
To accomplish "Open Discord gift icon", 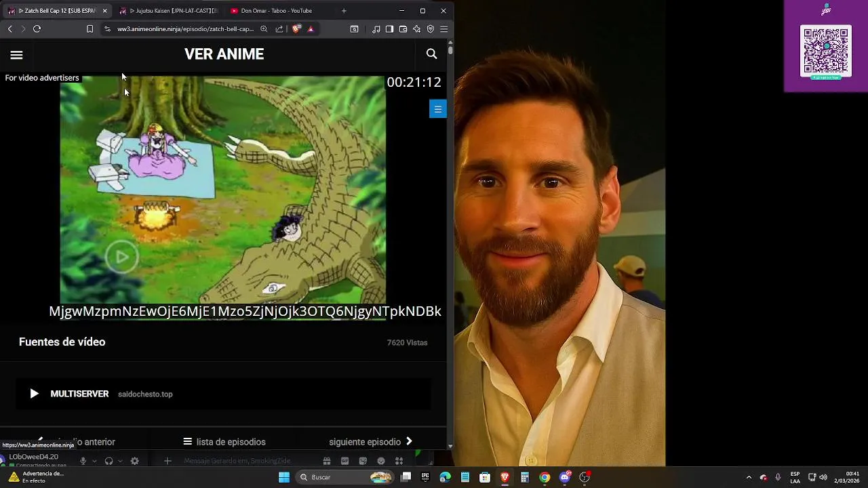I will coord(327,461).
